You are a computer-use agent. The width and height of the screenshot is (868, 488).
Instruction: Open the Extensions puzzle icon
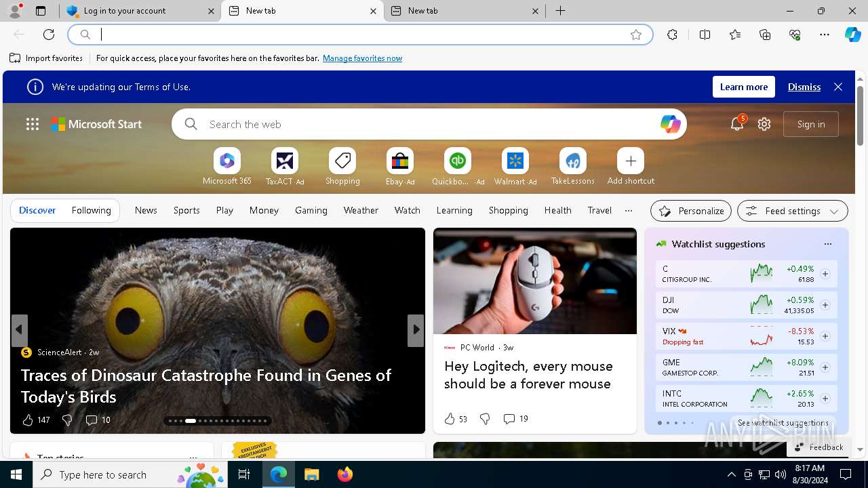672,35
